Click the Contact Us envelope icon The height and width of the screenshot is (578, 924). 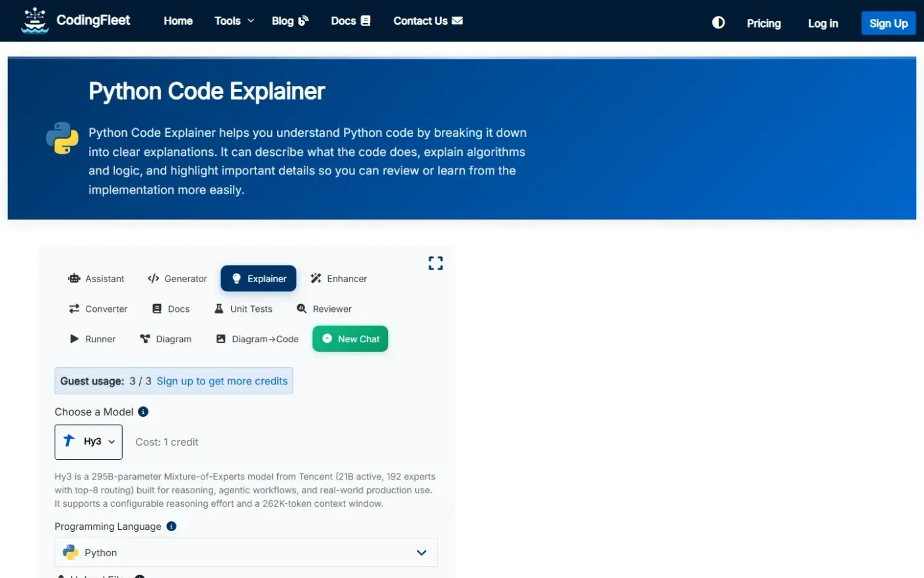tap(457, 21)
